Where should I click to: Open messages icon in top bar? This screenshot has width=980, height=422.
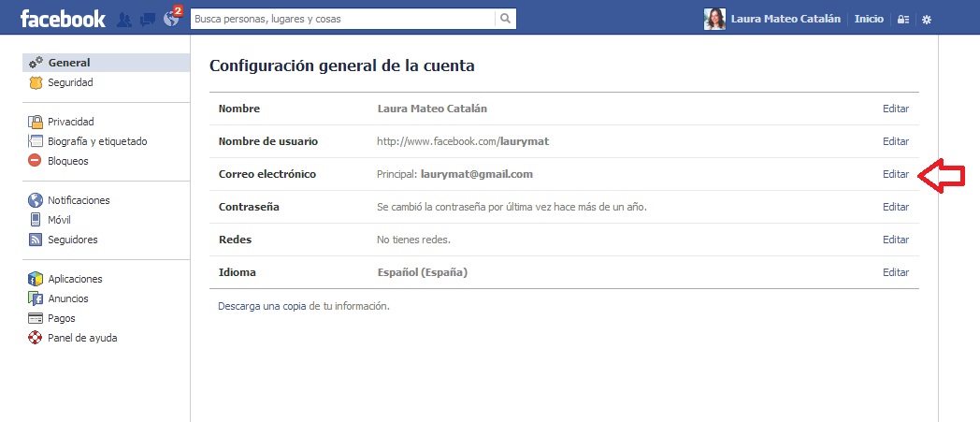click(147, 19)
